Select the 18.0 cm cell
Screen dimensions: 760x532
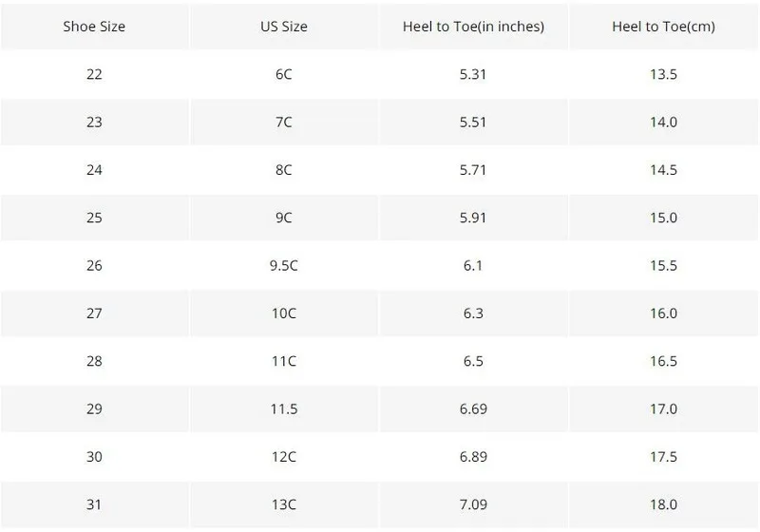click(x=664, y=504)
